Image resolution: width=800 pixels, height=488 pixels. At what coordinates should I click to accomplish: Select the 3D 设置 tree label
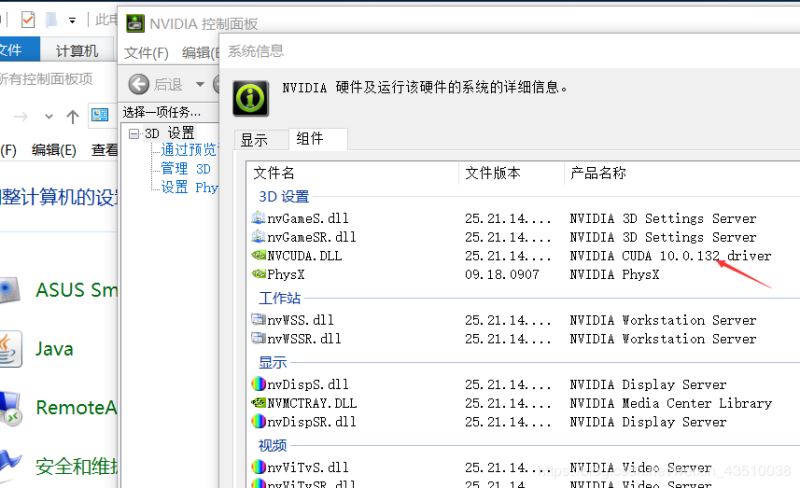169,134
